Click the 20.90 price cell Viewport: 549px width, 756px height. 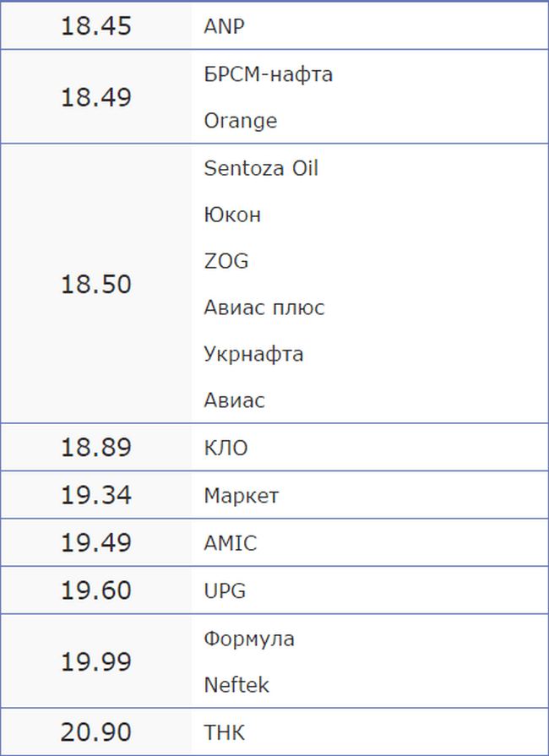click(95, 732)
